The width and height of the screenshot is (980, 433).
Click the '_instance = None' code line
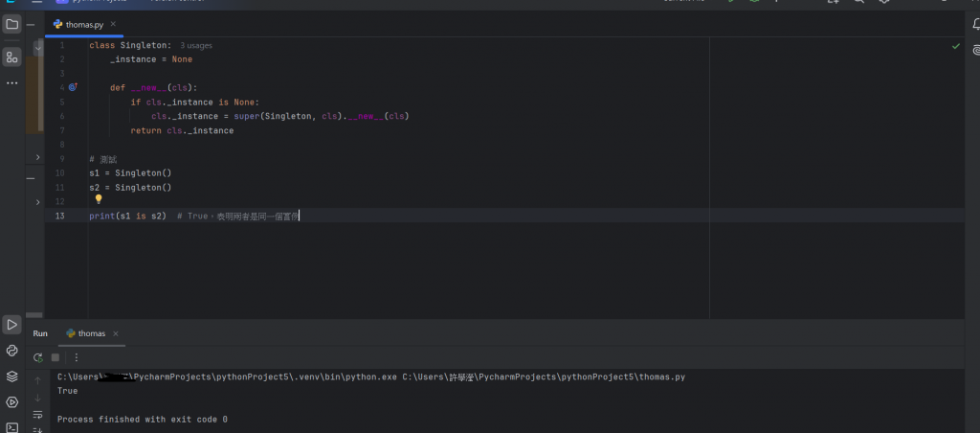click(151, 59)
